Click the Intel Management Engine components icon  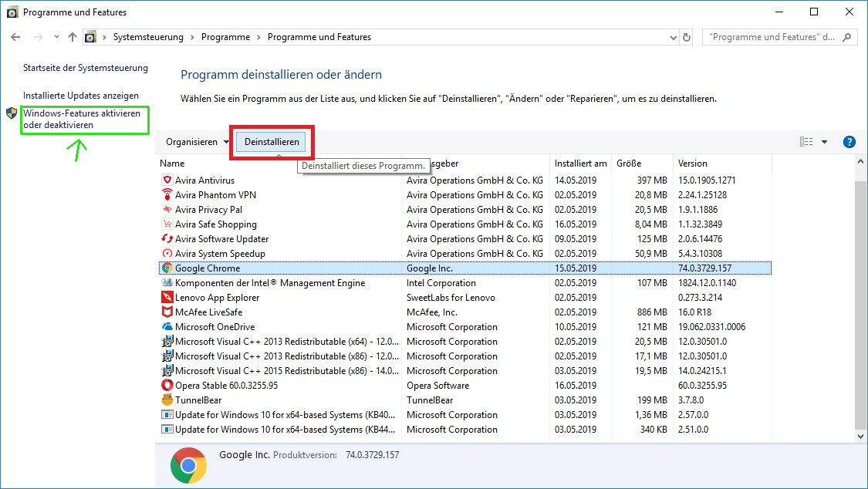click(167, 282)
